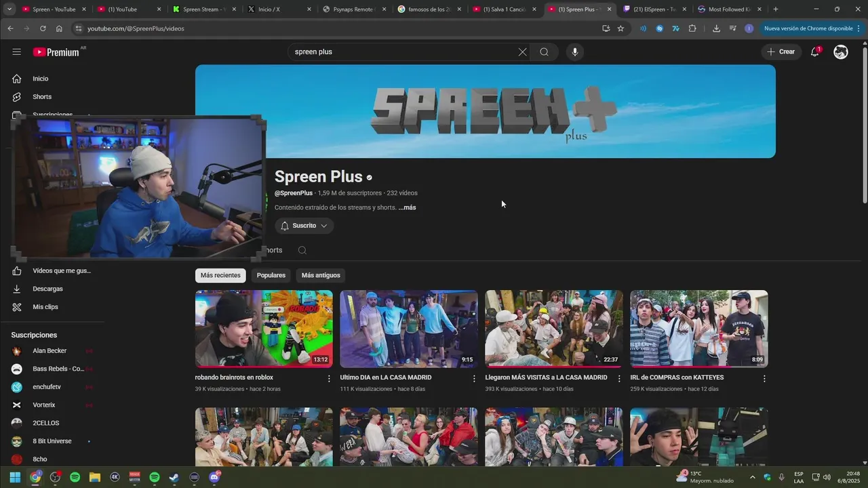This screenshot has height=488, width=868.
Task: Open Chrome downloads
Action: point(717,28)
